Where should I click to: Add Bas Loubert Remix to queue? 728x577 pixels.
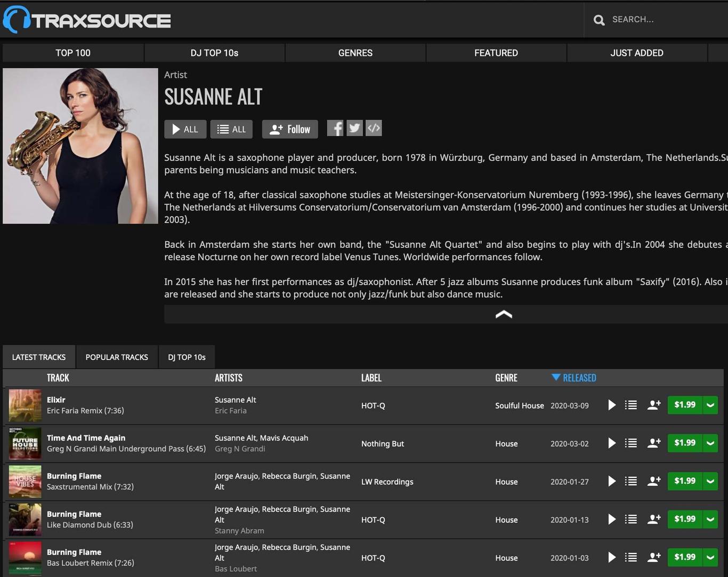[631, 557]
